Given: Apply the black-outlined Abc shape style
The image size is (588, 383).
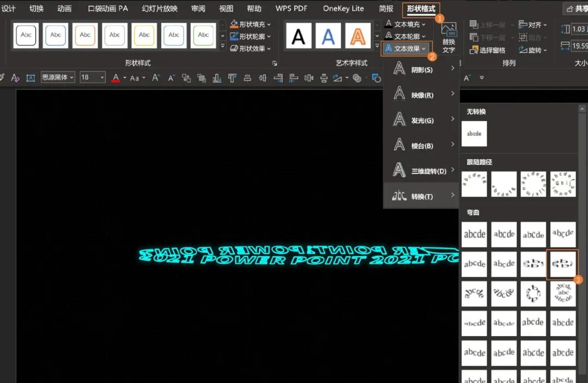Looking at the screenshot, I should pos(26,35).
